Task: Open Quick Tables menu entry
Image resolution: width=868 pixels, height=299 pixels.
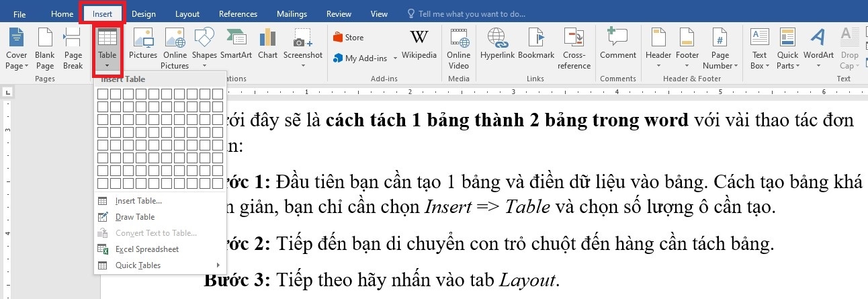Action: 161,265
